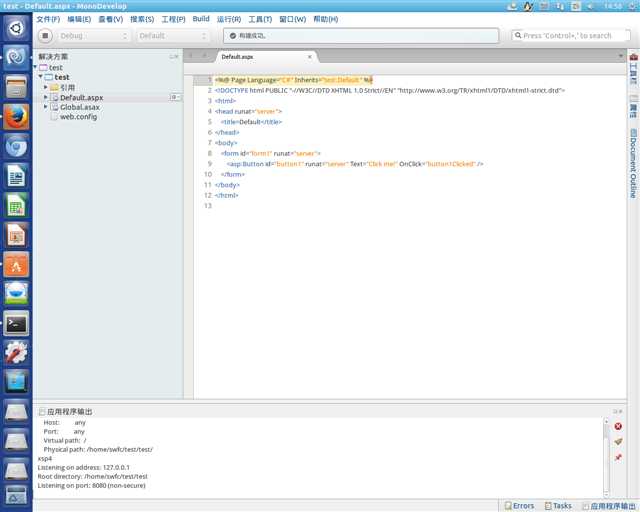640x512 pixels.
Task: Click the build status message bar
Action: tap(361, 36)
